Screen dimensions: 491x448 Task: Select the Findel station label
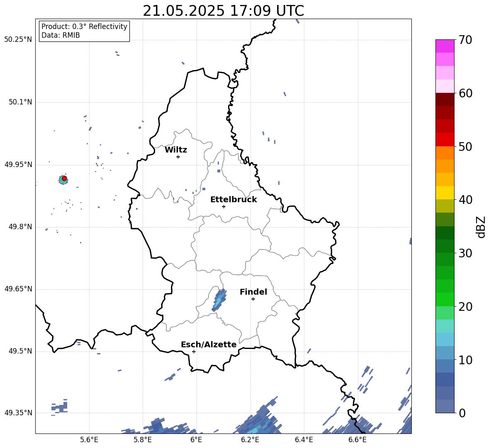click(253, 292)
